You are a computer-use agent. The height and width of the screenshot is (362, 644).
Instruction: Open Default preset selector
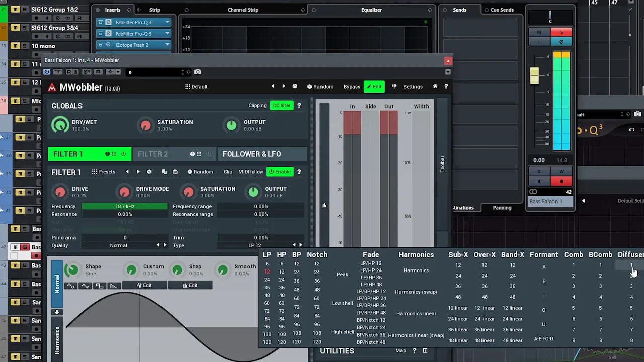tap(196, 87)
